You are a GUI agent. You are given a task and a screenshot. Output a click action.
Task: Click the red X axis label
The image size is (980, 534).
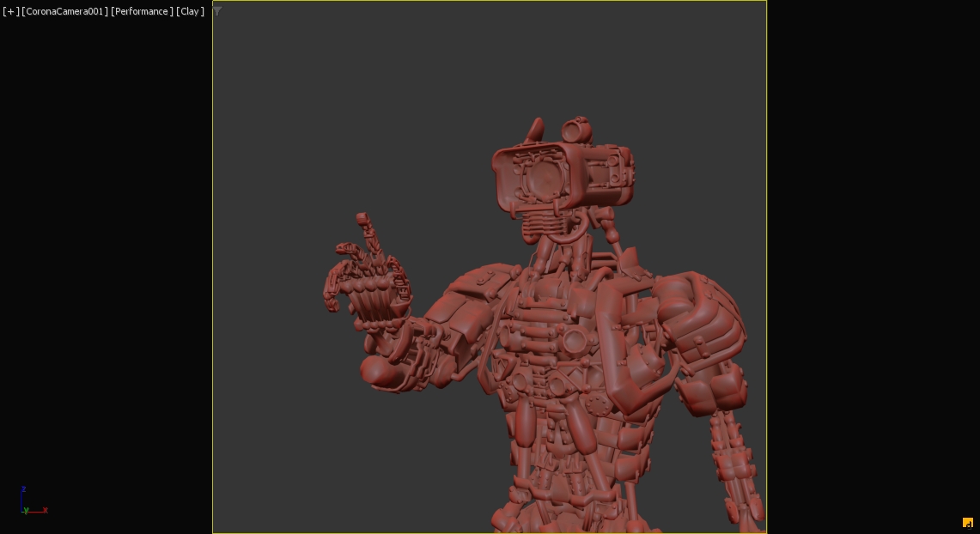pyautogui.click(x=45, y=510)
